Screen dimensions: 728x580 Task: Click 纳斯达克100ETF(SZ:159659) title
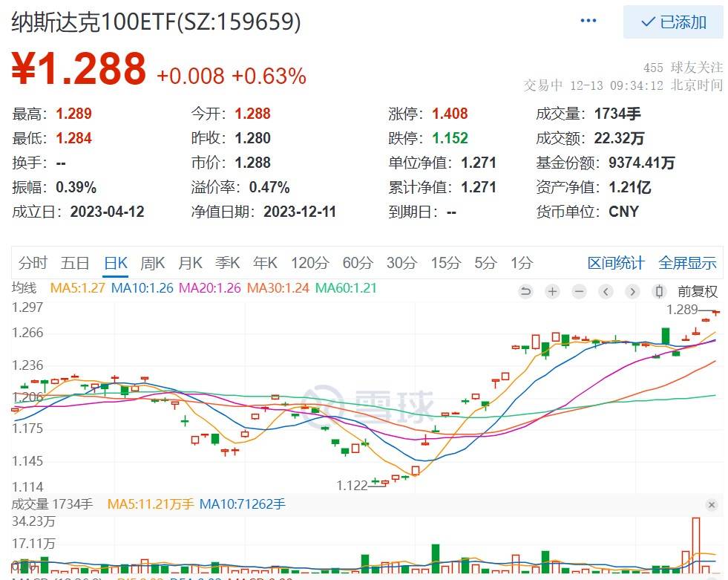(156, 22)
